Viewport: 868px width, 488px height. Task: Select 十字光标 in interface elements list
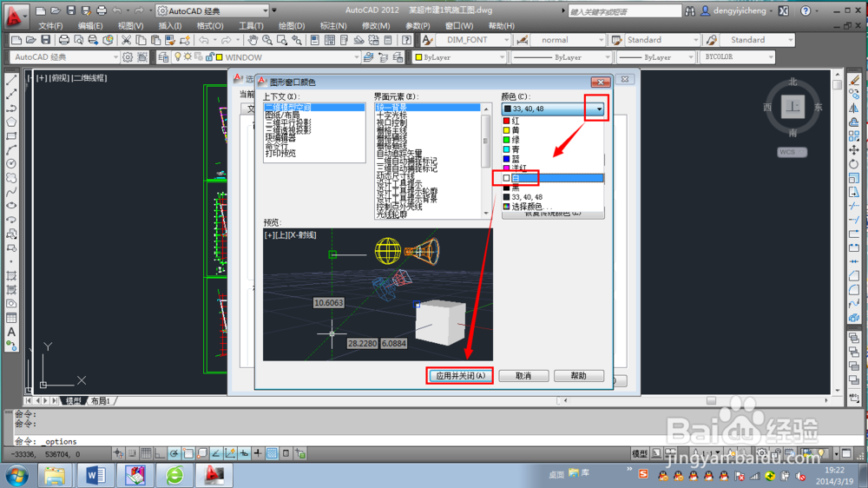[x=392, y=115]
